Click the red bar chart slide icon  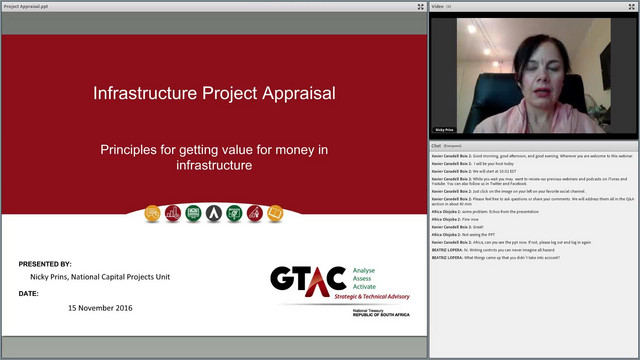click(173, 213)
